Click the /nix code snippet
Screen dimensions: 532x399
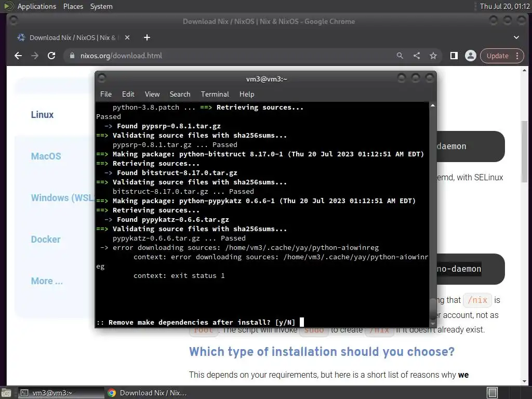pos(477,300)
